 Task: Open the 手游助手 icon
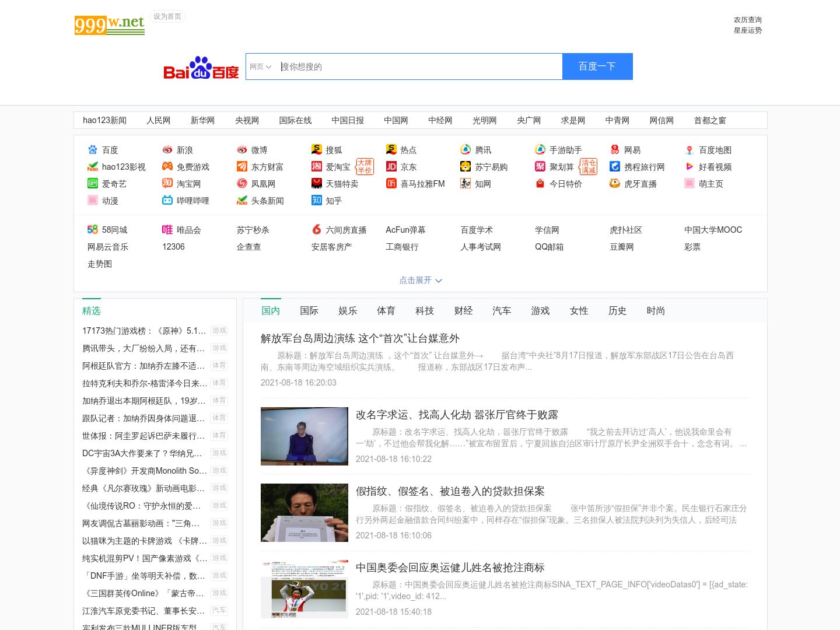point(540,150)
